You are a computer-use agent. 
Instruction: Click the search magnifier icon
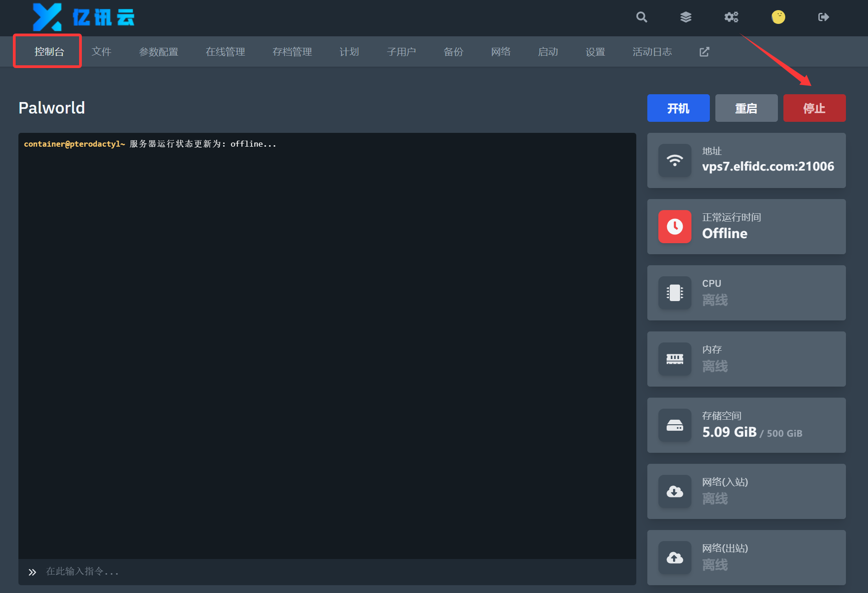[642, 17]
